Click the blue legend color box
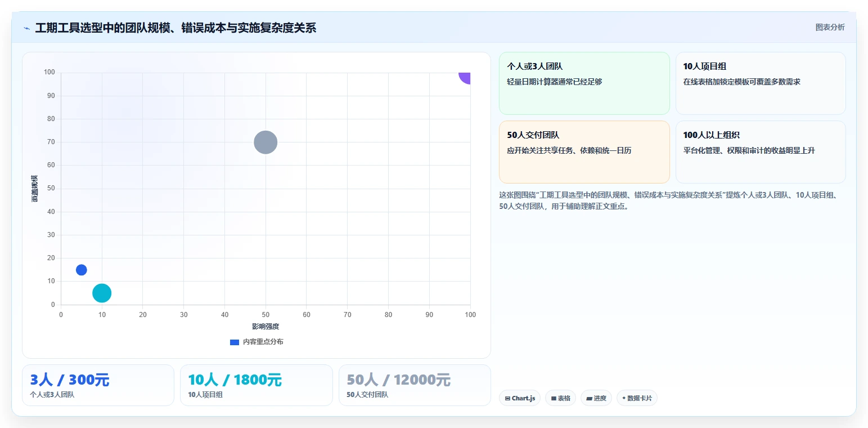Image resolution: width=868 pixels, height=428 pixels. click(x=235, y=342)
